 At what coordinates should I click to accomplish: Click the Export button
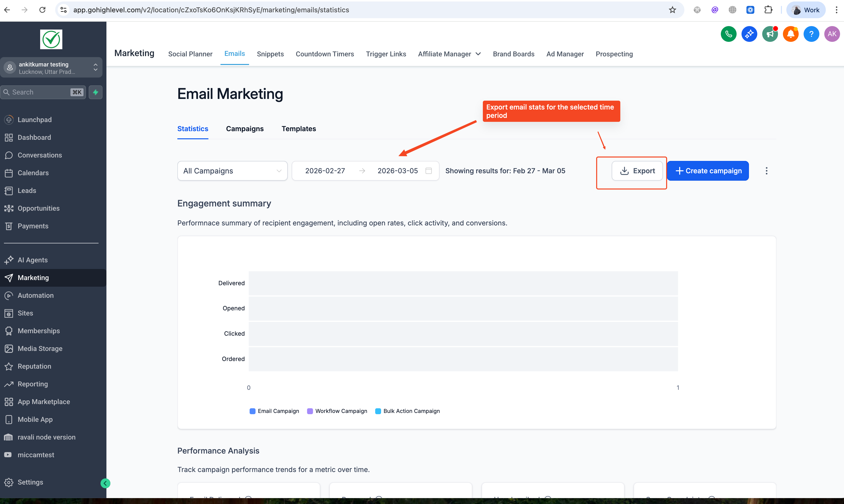pyautogui.click(x=637, y=171)
